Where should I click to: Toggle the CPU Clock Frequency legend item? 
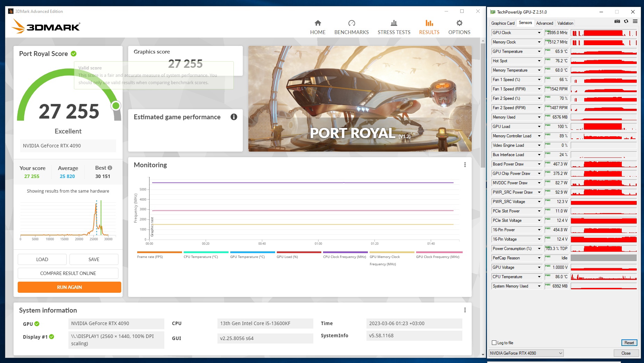coord(345,255)
